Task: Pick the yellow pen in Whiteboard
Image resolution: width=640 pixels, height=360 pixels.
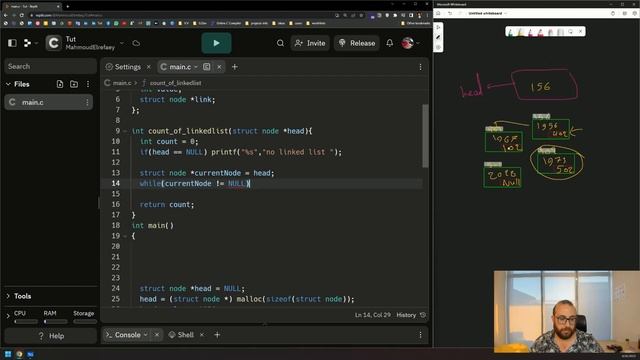Action: pyautogui.click(x=521, y=32)
